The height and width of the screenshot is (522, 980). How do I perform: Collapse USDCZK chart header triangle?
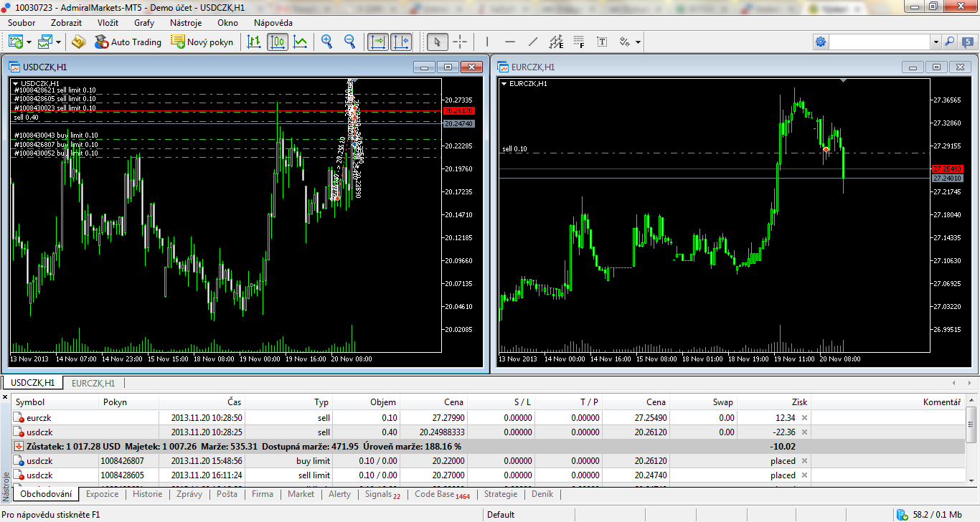(x=16, y=83)
